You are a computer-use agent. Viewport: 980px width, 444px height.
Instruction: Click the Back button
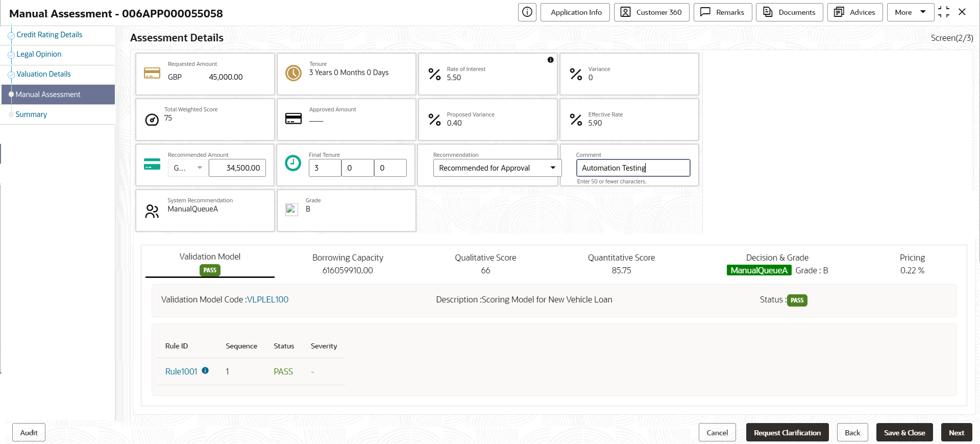tap(852, 432)
